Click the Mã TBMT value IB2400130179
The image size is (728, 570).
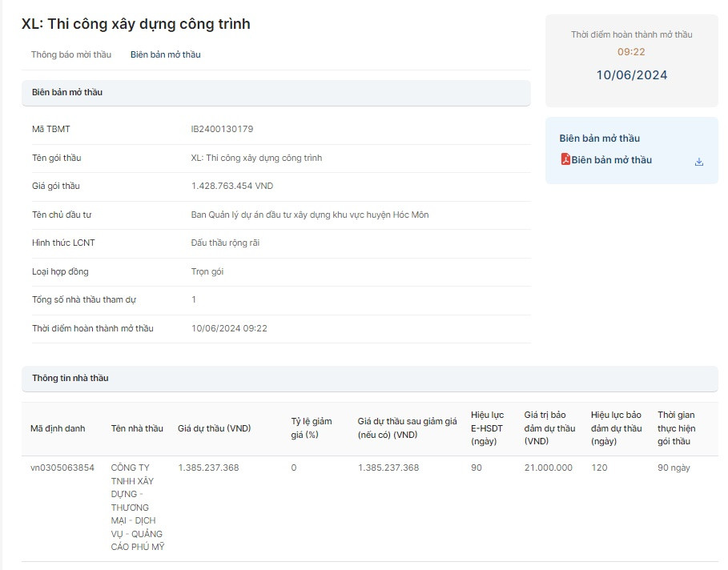(222, 129)
